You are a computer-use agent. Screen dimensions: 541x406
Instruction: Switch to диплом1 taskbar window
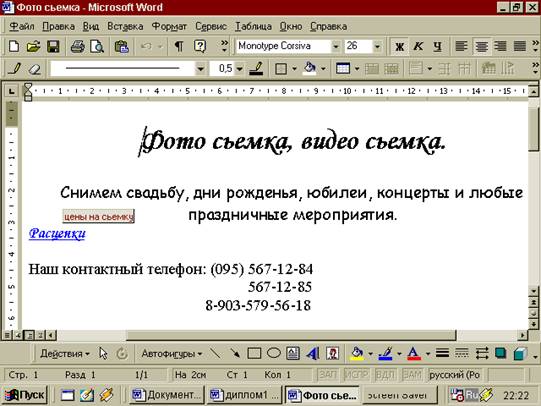tap(245, 395)
